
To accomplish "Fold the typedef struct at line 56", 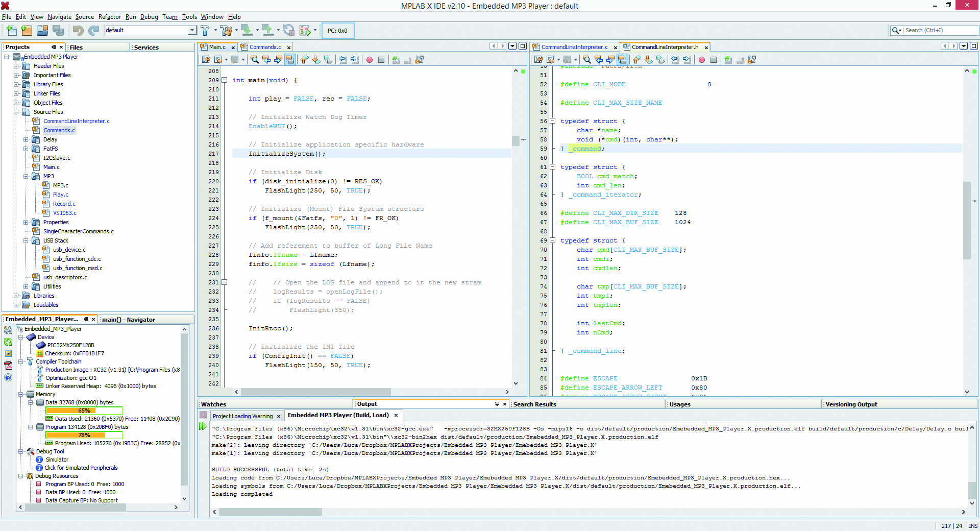I will pos(552,121).
